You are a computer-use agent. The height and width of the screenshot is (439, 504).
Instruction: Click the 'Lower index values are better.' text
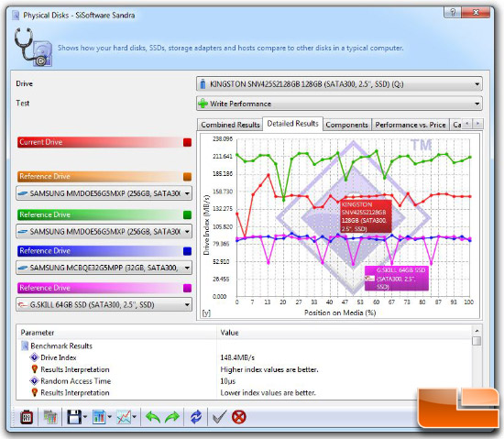point(268,393)
